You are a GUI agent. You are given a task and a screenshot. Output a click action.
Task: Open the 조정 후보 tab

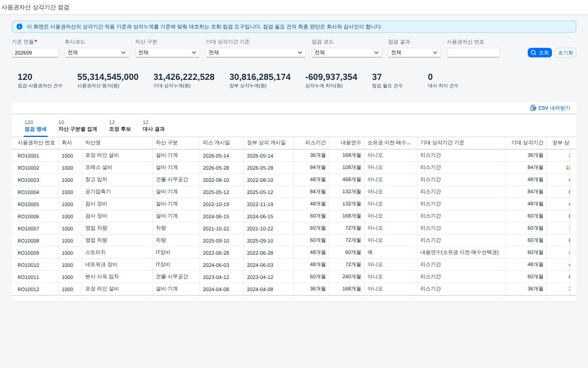pyautogui.click(x=120, y=126)
